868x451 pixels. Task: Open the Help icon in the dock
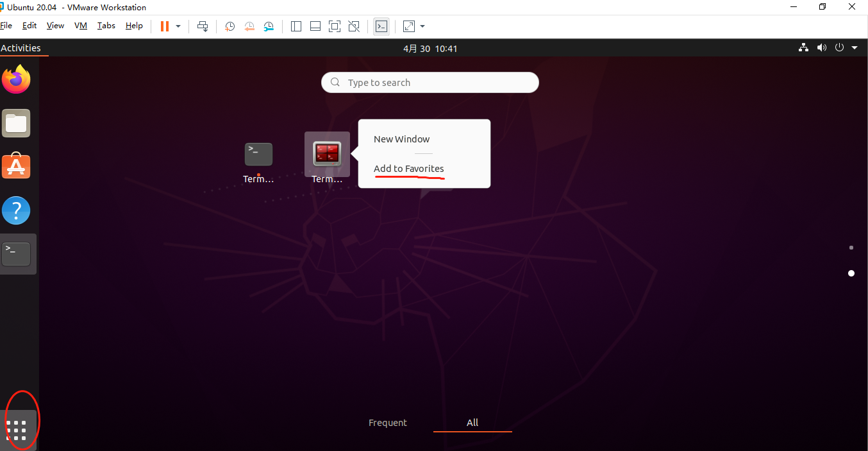pyautogui.click(x=17, y=210)
